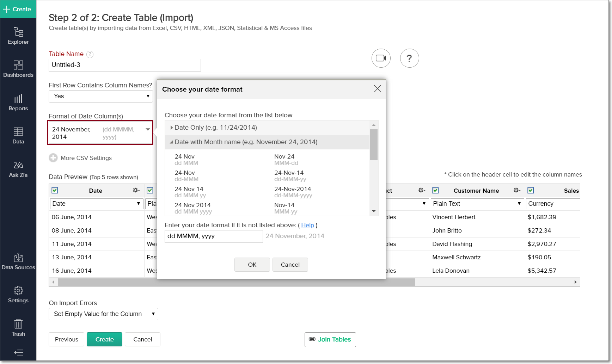This screenshot has width=612, height=364.
Task: Open First Row Contains Column Names dropdown
Action: point(101,96)
